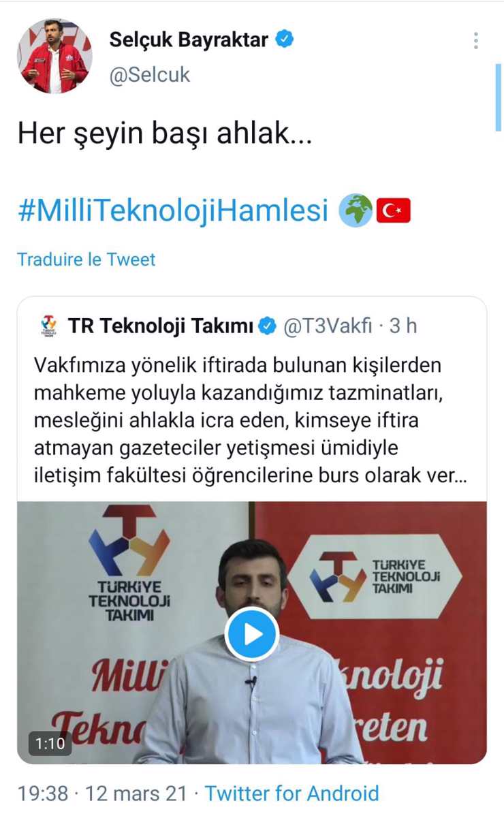
Task: Click the verified badge next to Selçuk Bayraktar
Action: pyautogui.click(x=284, y=40)
